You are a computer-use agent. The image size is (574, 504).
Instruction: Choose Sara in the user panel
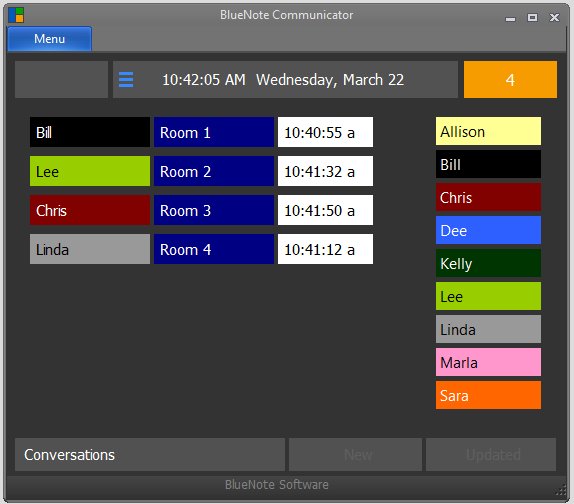pos(488,395)
